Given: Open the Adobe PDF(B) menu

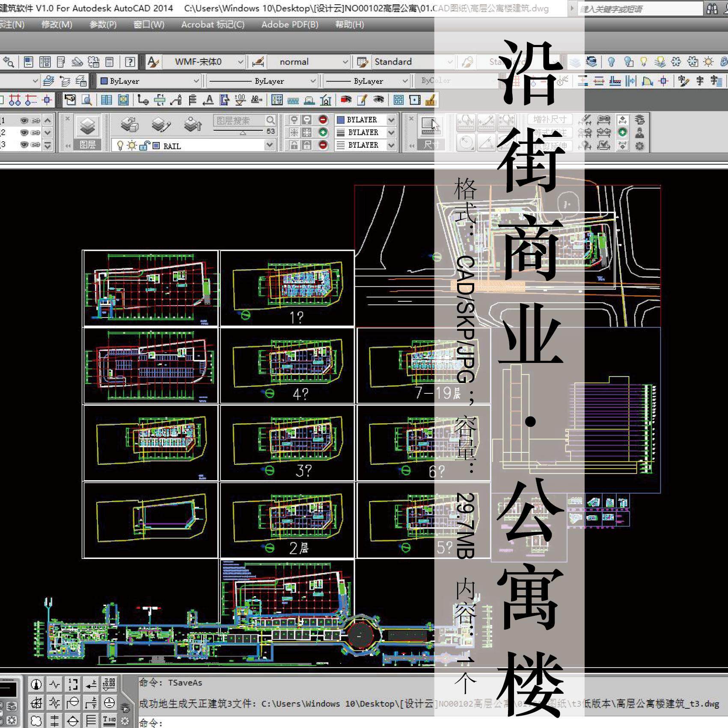Looking at the screenshot, I should 290,25.
